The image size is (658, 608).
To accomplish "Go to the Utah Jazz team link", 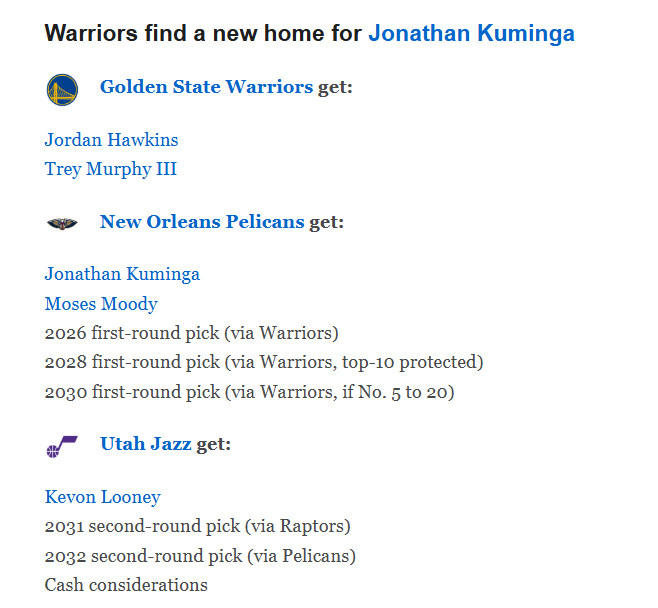I will [145, 444].
